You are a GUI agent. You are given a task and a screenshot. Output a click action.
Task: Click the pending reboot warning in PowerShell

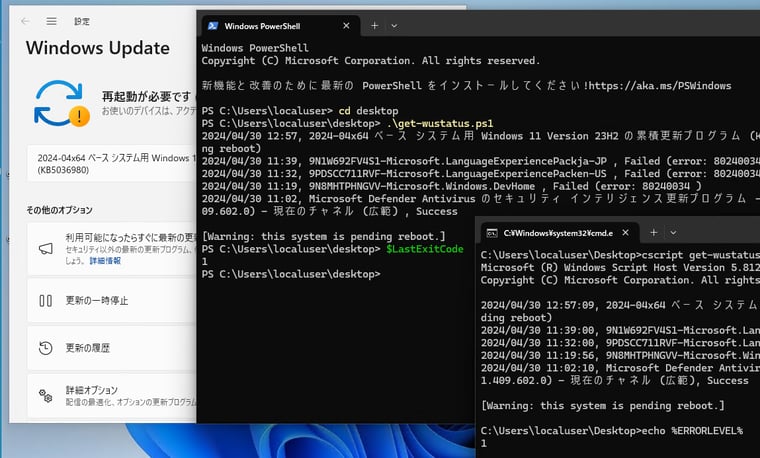point(323,237)
